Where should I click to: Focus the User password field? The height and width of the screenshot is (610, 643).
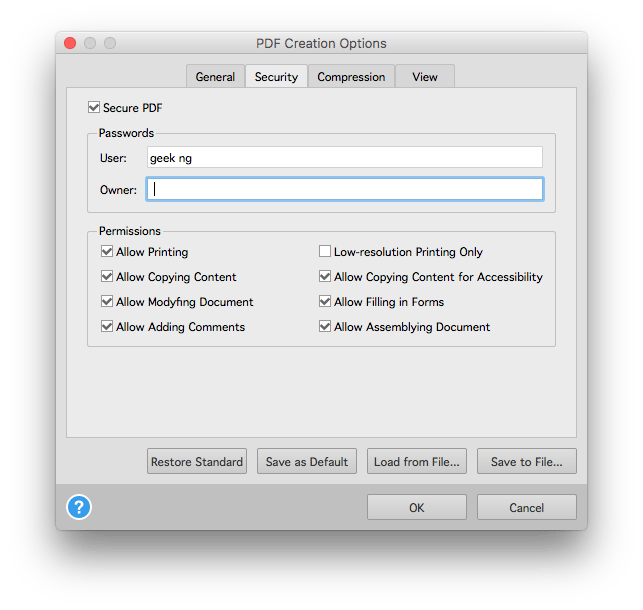(345, 157)
